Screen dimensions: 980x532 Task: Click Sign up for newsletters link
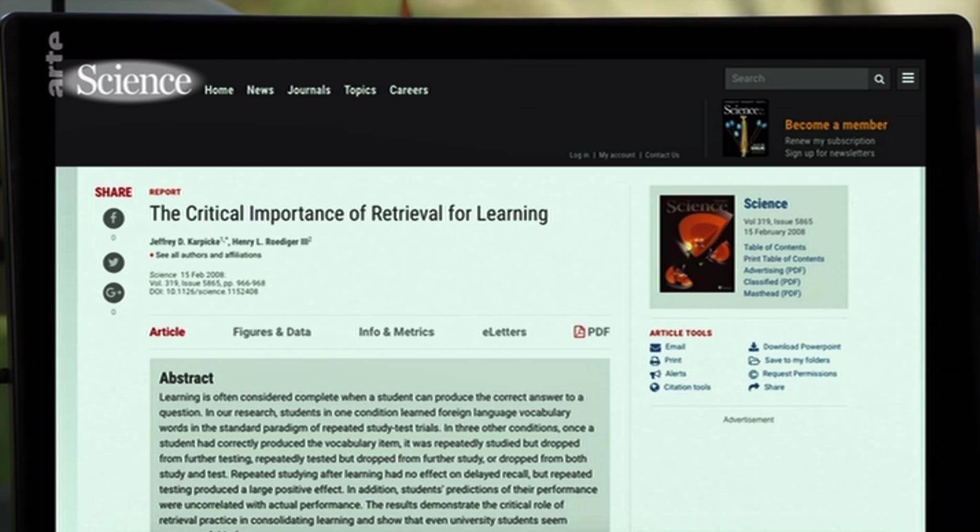click(829, 153)
